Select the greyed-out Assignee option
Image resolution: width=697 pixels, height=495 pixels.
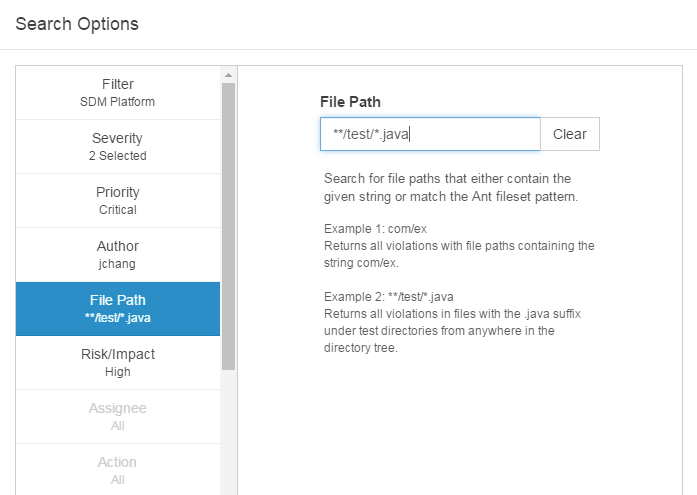[x=118, y=417]
